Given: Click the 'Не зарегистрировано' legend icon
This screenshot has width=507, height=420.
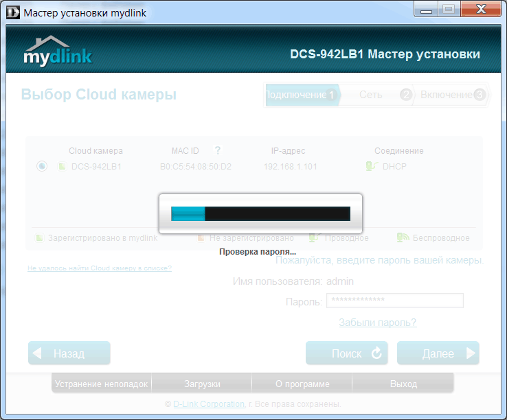Looking at the screenshot, I should point(201,238).
